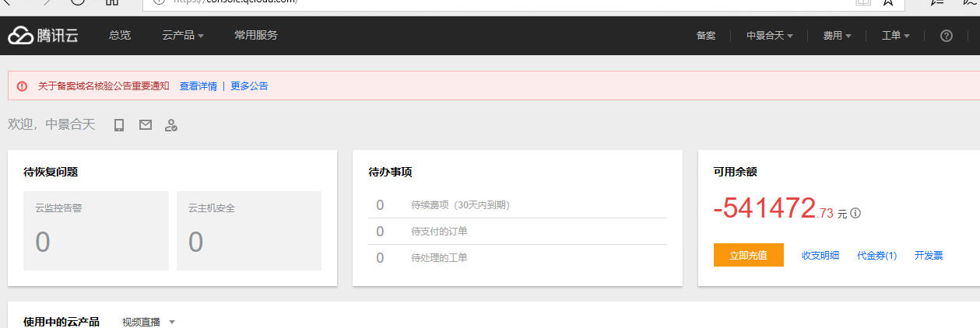Screen dimensions: 980x328
Task: Go to the 总览 overview tab
Action: tap(120, 36)
